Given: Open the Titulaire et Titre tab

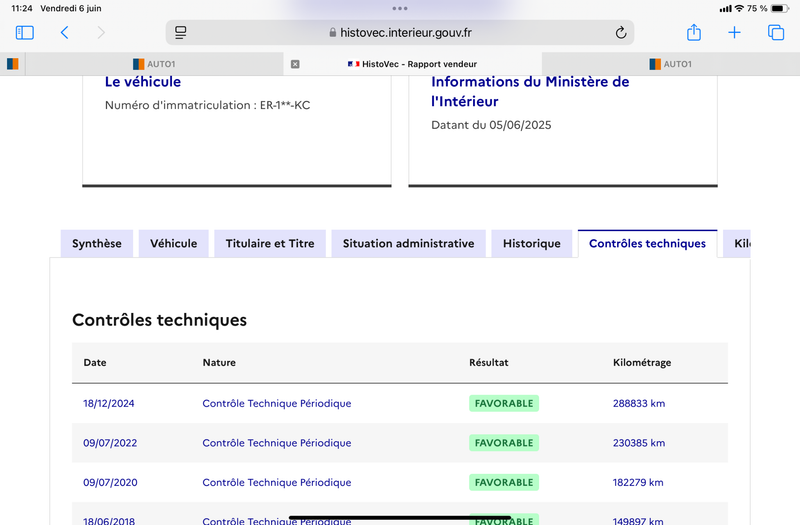Looking at the screenshot, I should (x=270, y=243).
